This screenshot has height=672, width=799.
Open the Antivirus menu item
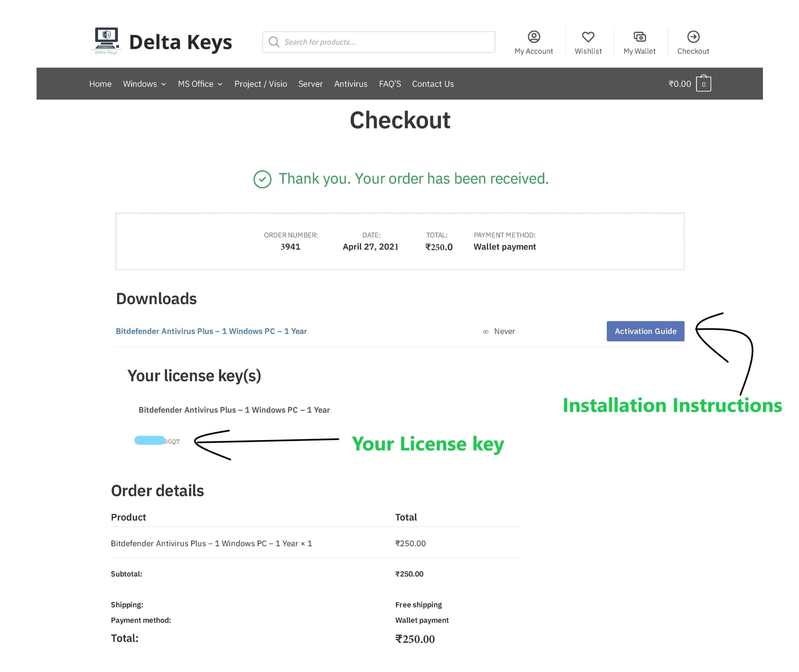(x=350, y=84)
